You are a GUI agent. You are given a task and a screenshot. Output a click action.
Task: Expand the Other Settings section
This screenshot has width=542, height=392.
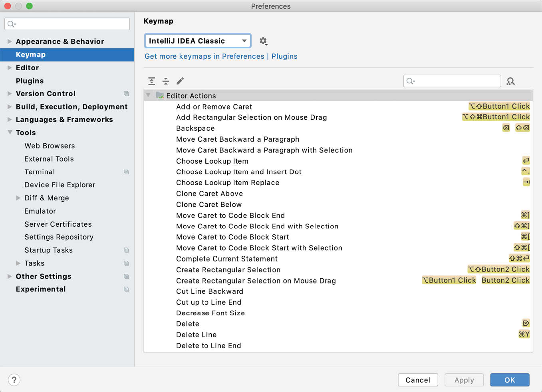[x=10, y=276]
